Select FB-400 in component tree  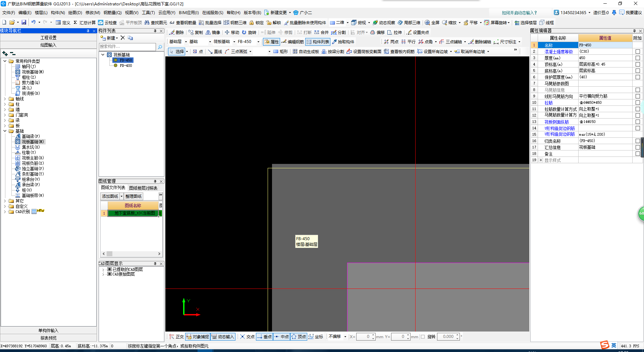[x=126, y=65]
